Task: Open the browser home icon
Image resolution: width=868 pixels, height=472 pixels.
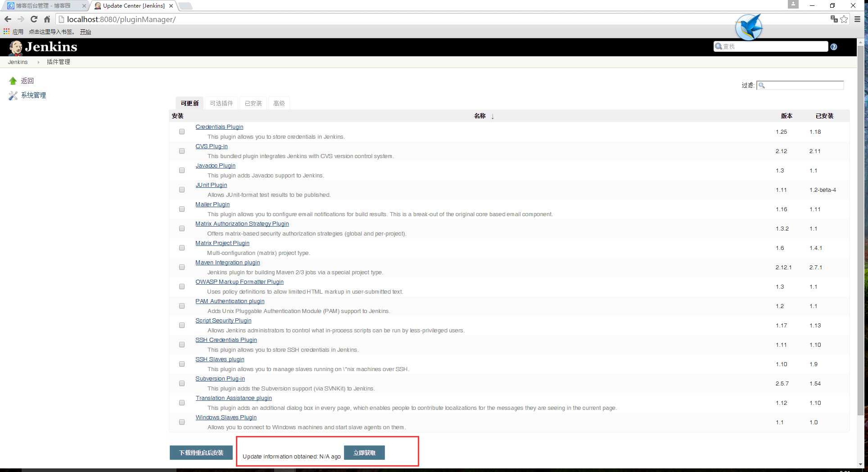Action: pyautogui.click(x=47, y=19)
